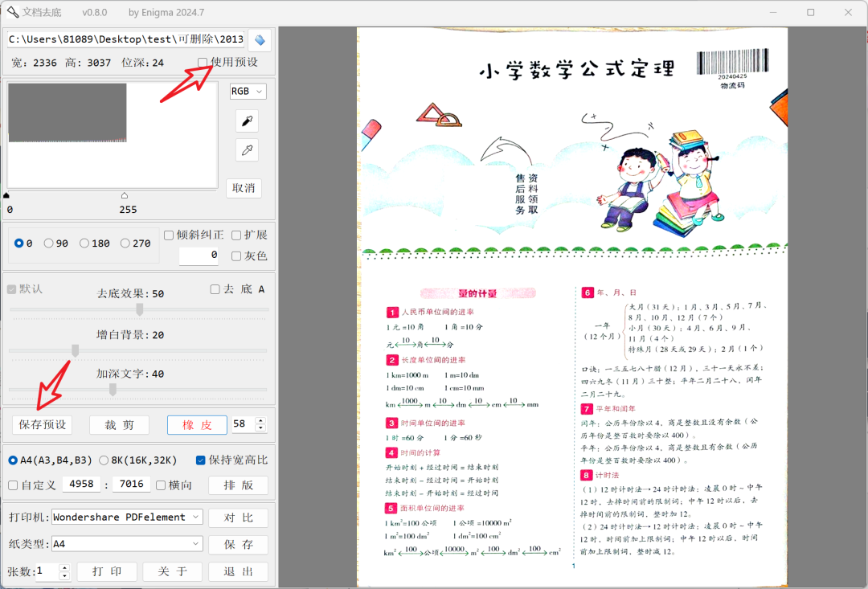Select the white point eyedropper tool
The width and height of the screenshot is (868, 589).
pyautogui.click(x=247, y=149)
